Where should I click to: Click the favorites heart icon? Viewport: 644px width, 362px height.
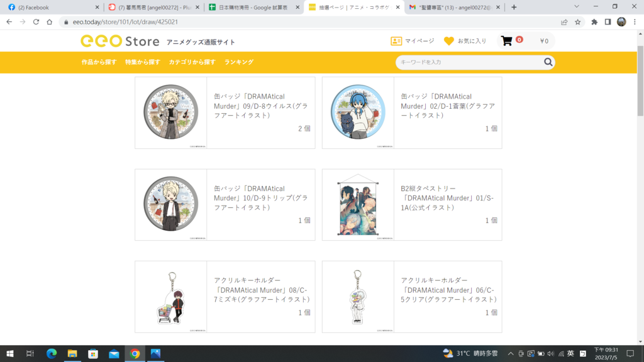[449, 41]
